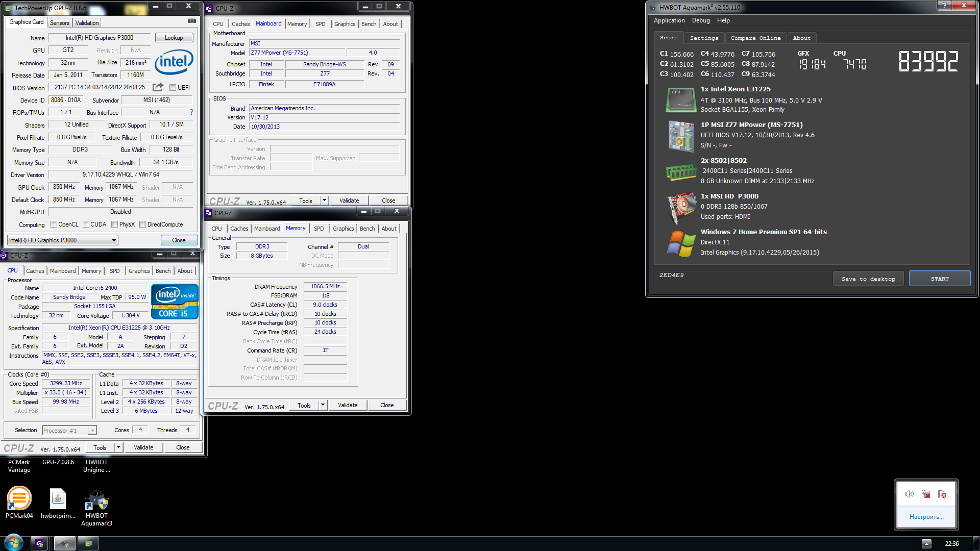Click Windows logo icon in Aquamark
The image size is (980, 551).
point(681,243)
